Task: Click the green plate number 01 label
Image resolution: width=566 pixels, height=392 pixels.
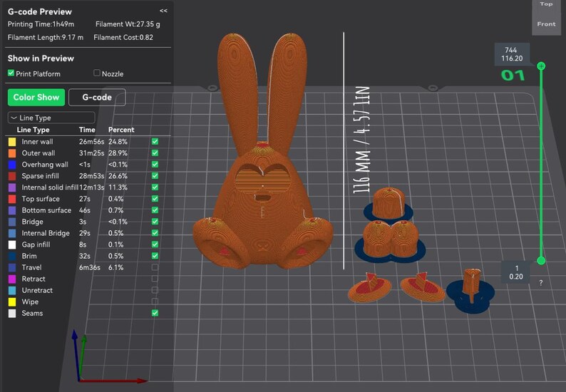Action: [513, 75]
